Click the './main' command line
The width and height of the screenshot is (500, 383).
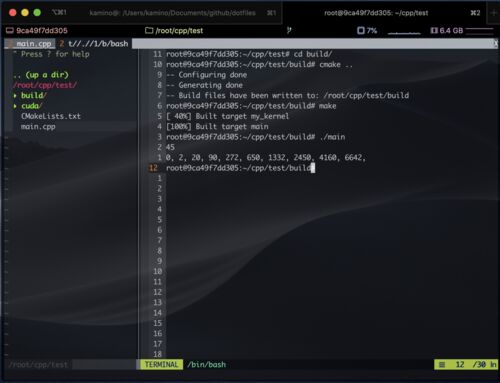[255, 137]
